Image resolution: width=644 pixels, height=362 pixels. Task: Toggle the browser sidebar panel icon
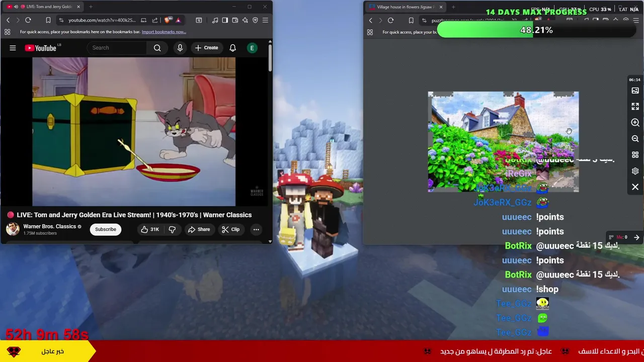225,20
